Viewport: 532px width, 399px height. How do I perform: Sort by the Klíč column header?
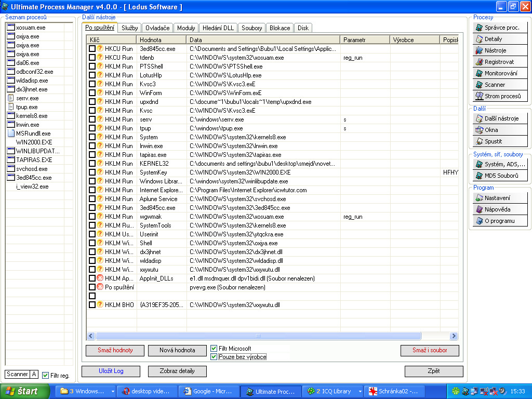(111, 39)
